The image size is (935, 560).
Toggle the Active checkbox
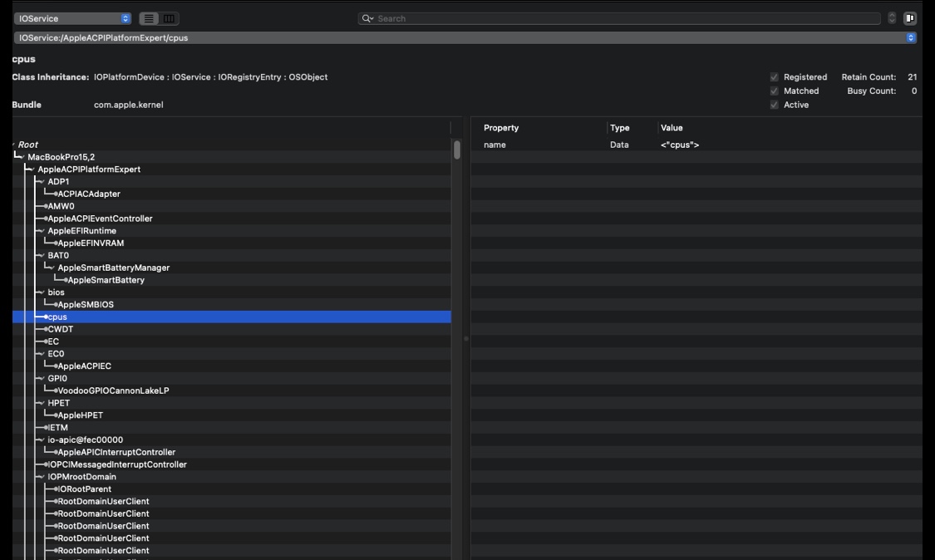[775, 106]
